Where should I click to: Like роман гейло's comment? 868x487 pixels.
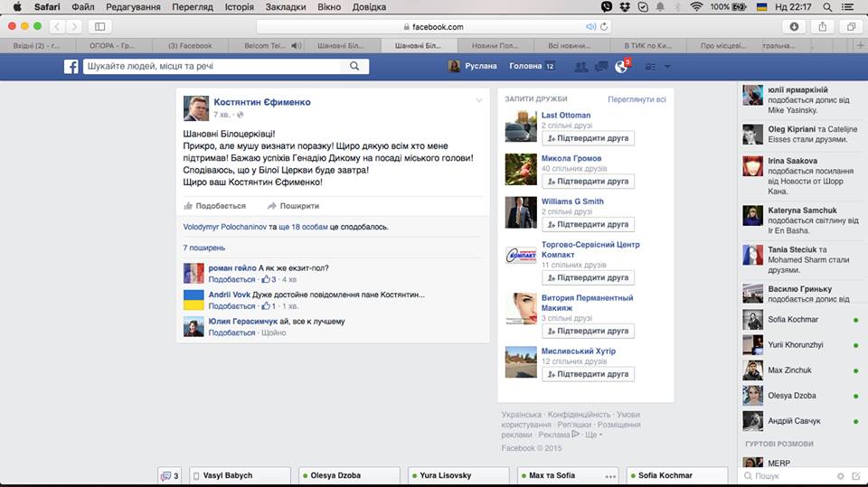point(231,279)
